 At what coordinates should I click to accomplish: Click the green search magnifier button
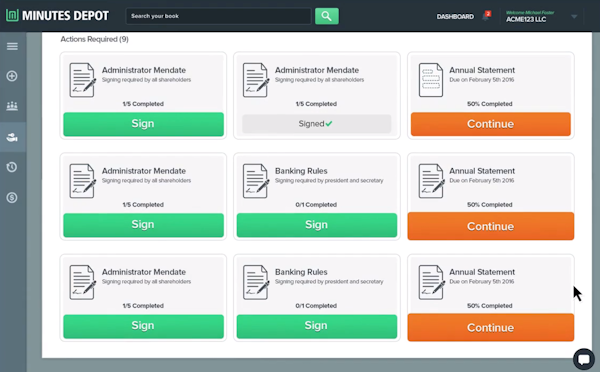point(326,16)
